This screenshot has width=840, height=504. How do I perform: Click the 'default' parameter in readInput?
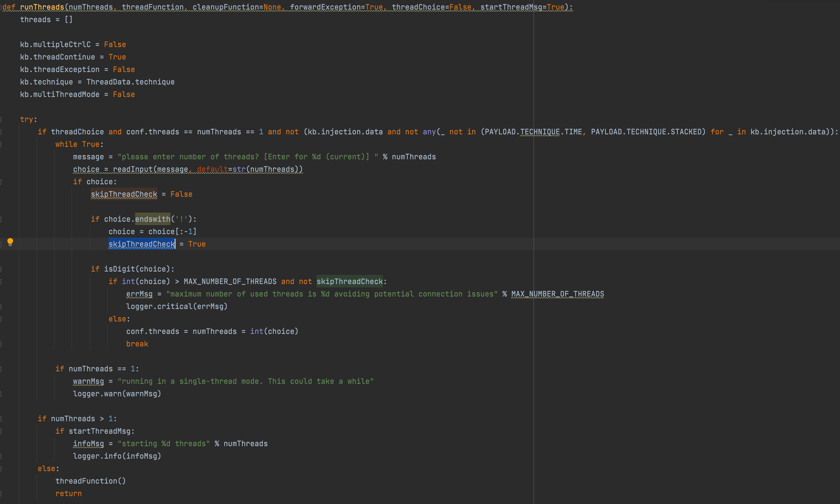click(212, 169)
